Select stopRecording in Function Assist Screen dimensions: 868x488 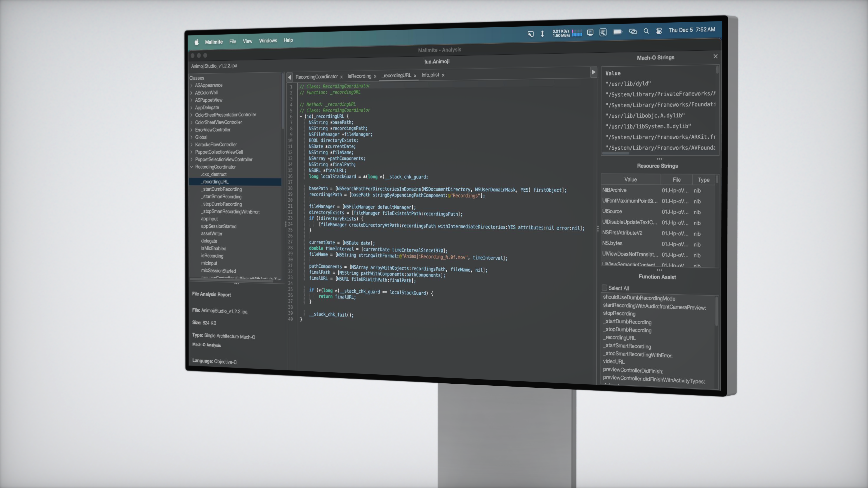[619, 314]
